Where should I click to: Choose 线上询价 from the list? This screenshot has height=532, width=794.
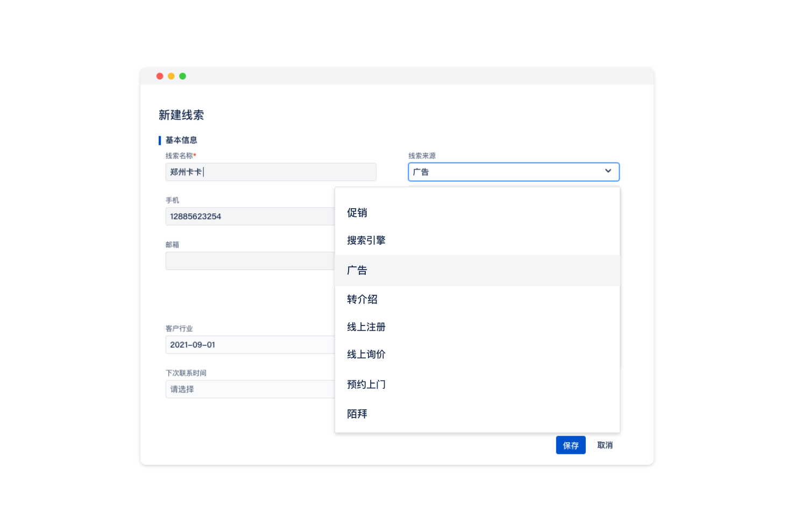(x=366, y=354)
